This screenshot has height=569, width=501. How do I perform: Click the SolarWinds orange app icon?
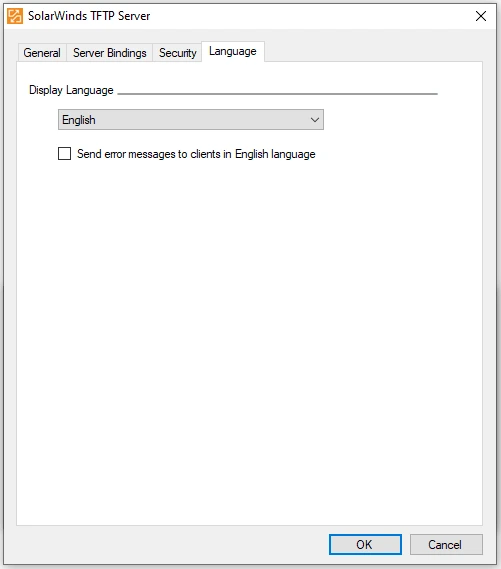coord(15,16)
